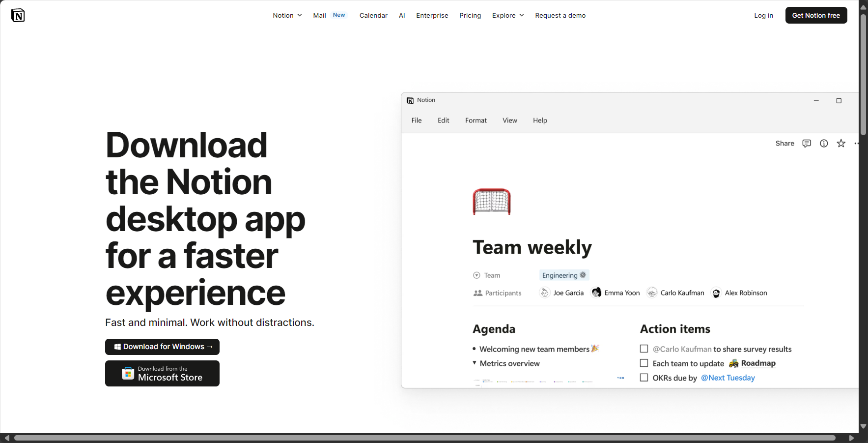Click Share in the Notion window
The height and width of the screenshot is (443, 868).
pyautogui.click(x=784, y=143)
